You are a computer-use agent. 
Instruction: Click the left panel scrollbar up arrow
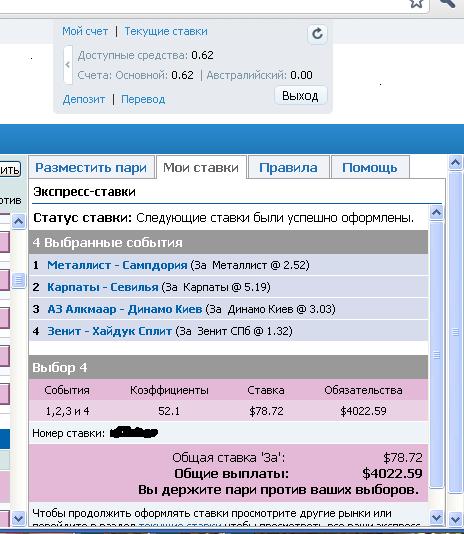[18, 221]
